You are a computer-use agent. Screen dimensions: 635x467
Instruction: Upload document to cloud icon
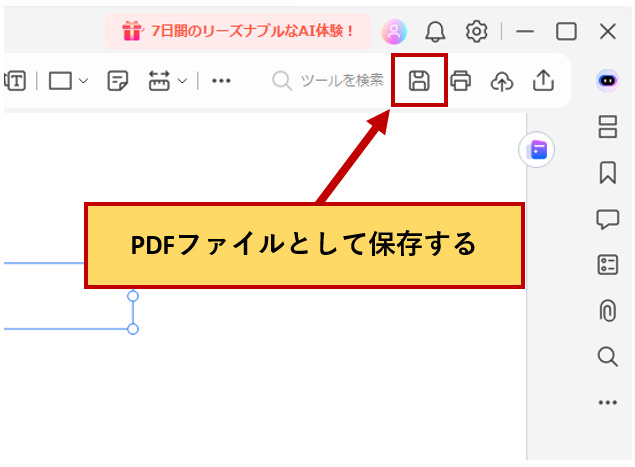[502, 81]
